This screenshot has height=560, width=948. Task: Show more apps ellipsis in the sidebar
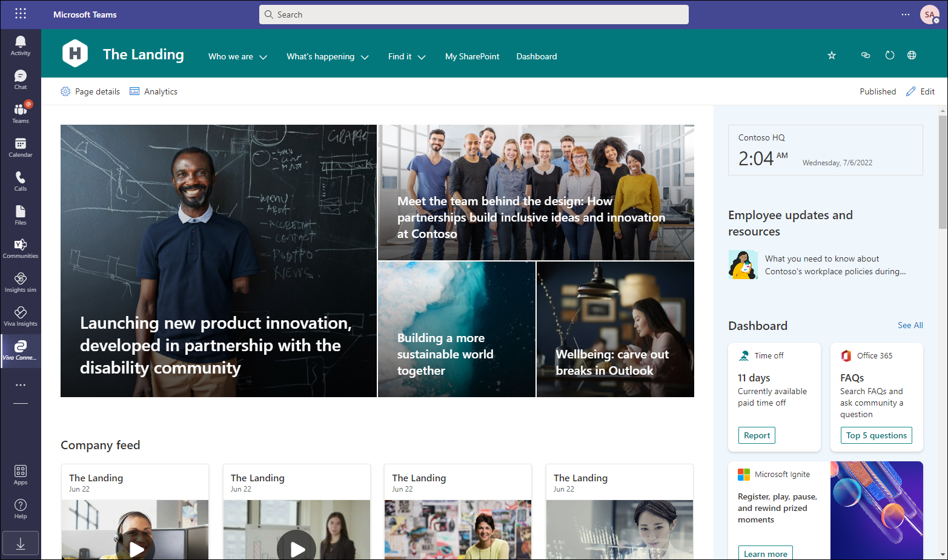pyautogui.click(x=21, y=385)
